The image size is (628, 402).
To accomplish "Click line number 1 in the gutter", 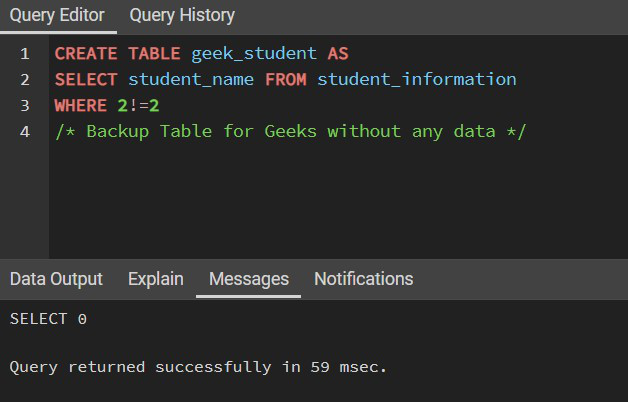I will [25, 53].
